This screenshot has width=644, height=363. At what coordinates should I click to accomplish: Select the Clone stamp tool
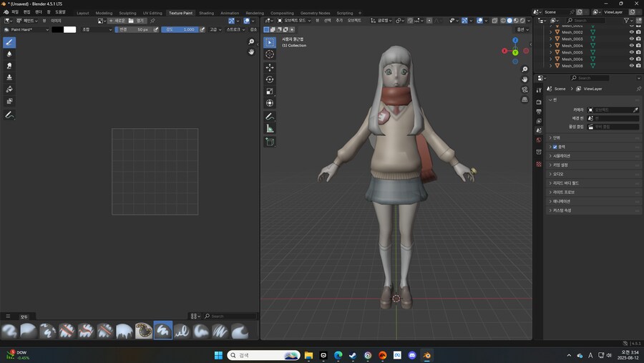(9, 77)
